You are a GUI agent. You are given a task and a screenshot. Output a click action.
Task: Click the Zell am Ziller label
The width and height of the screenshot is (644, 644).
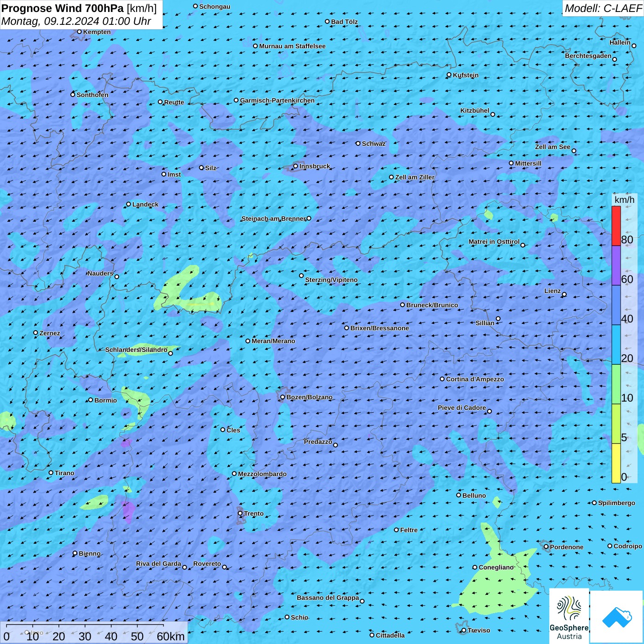(x=414, y=177)
